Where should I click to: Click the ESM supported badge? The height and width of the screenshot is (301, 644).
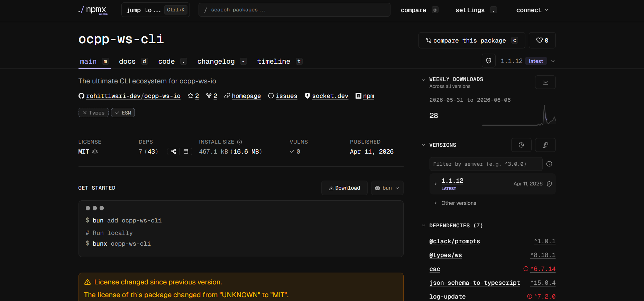click(x=123, y=113)
